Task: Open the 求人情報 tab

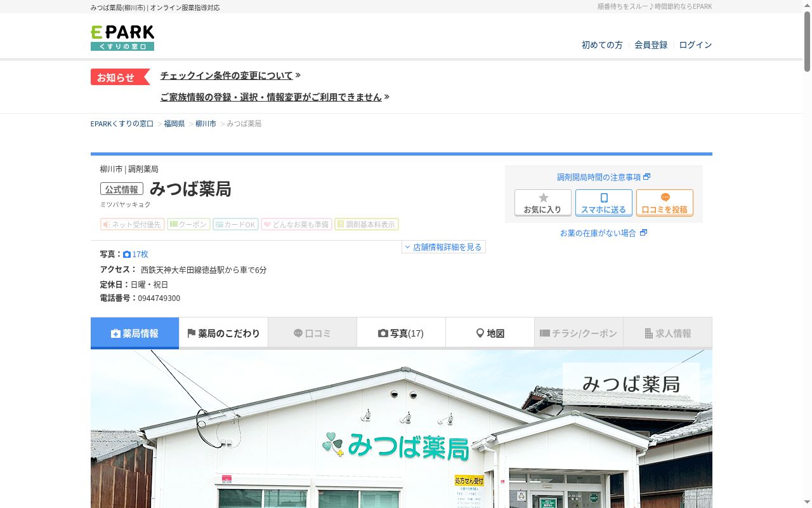Action: tap(667, 333)
